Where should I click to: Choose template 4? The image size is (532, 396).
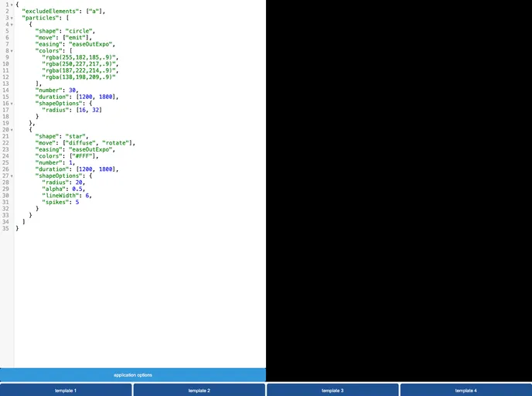465,391
